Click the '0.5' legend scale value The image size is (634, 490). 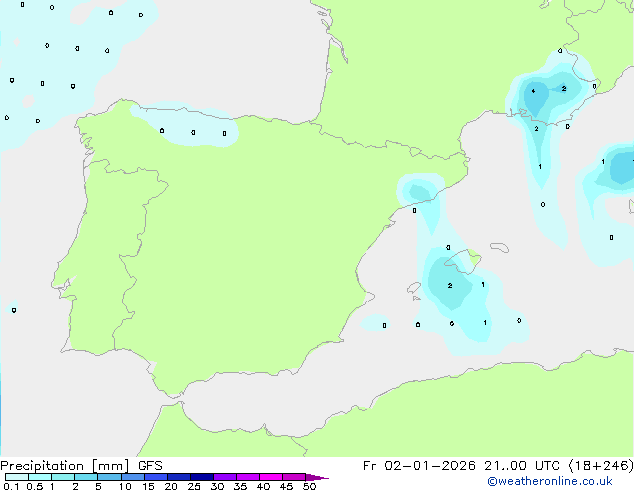tap(35, 486)
